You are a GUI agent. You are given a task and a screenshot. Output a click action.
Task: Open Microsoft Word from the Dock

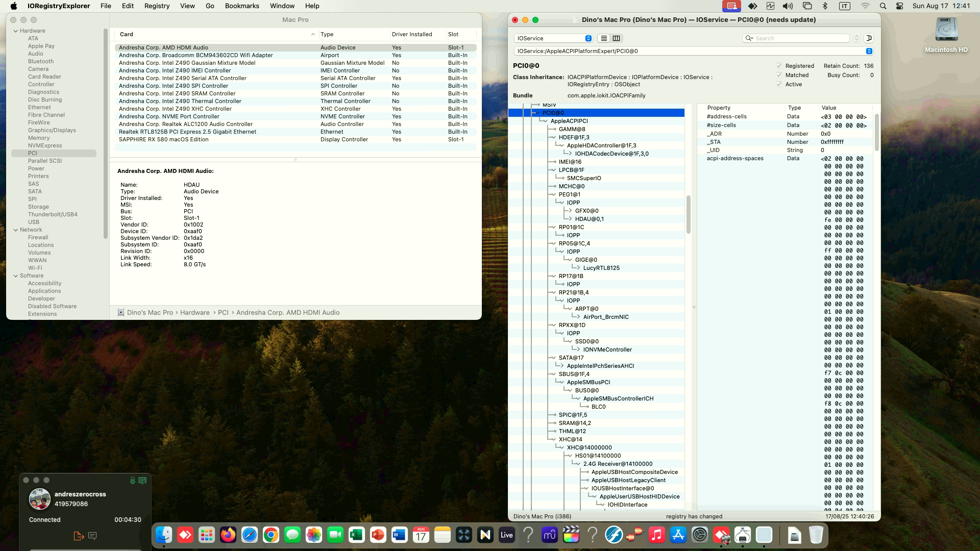point(400,535)
